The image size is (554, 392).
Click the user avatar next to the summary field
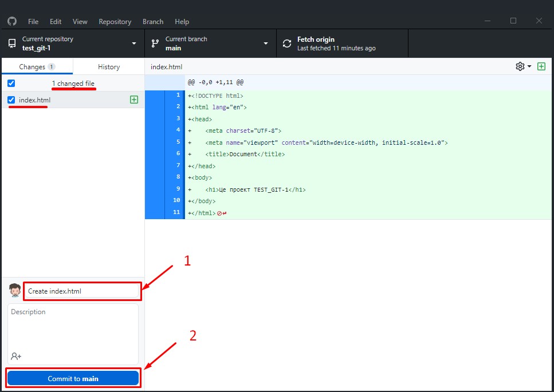click(x=15, y=290)
